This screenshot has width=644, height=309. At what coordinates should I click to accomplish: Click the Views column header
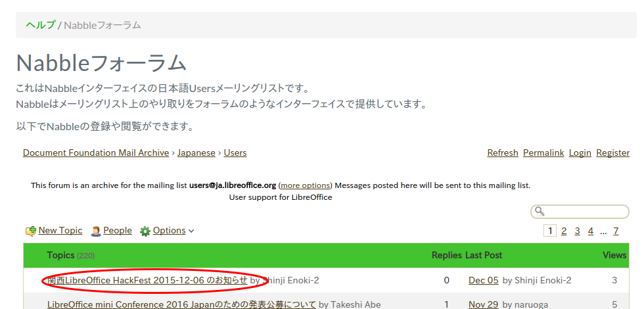coord(614,255)
